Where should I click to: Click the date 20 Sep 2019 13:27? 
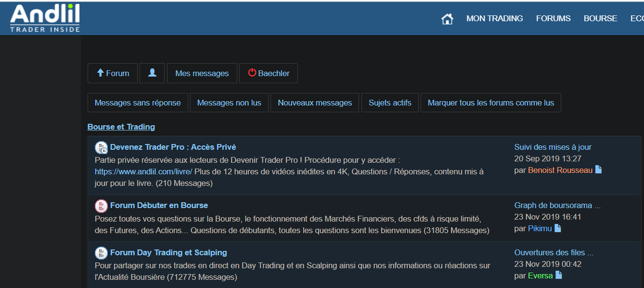pyautogui.click(x=548, y=158)
